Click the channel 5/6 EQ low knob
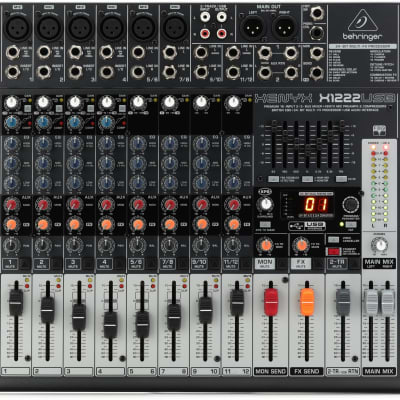 pyautogui.click(x=138, y=183)
